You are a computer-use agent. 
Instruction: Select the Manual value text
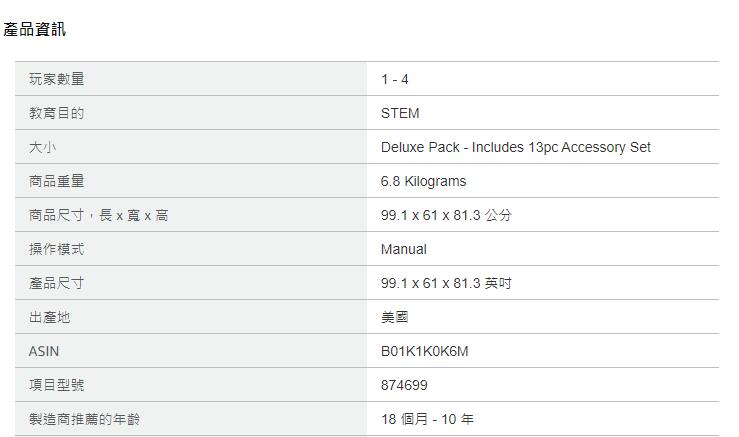coord(403,249)
